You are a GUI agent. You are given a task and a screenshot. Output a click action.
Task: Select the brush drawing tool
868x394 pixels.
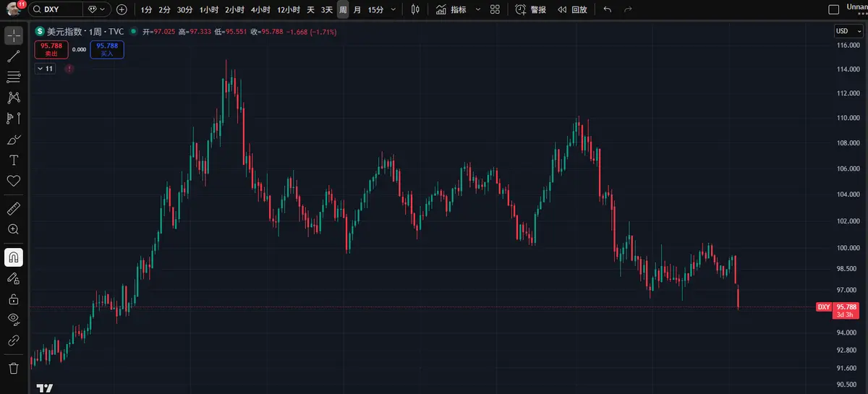click(x=14, y=139)
